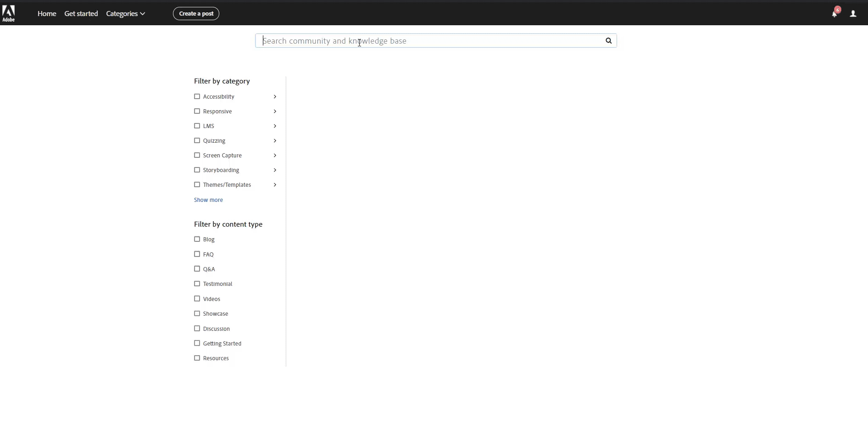Go to the Home page
Image resolution: width=868 pixels, height=435 pixels.
47,14
